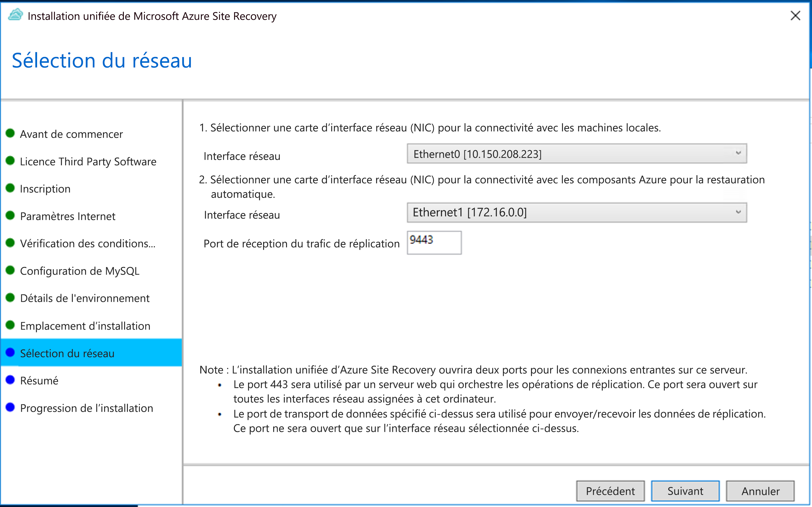The image size is (812, 507).
Task: Click the replication port field showing 9443
Action: (x=434, y=243)
